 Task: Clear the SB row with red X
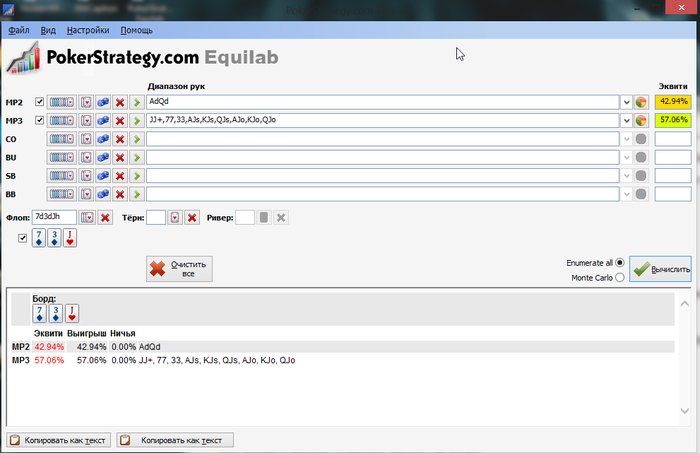120,176
